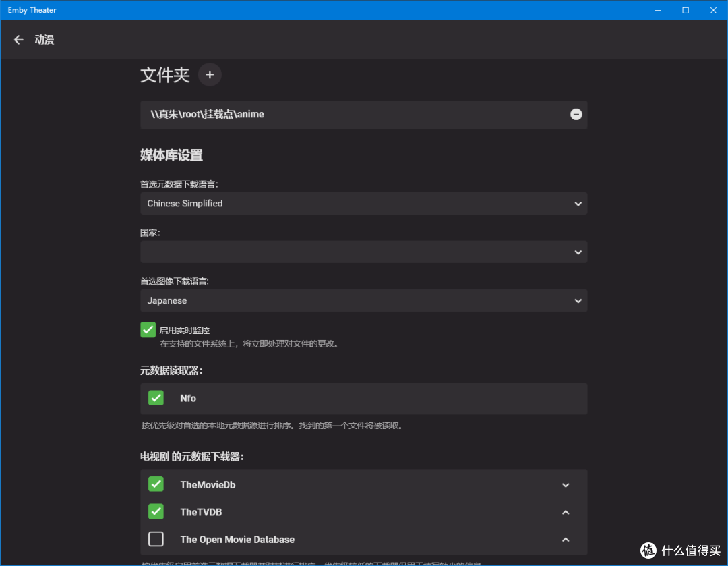
Task: Click the 动漫 page title
Action: [x=44, y=40]
